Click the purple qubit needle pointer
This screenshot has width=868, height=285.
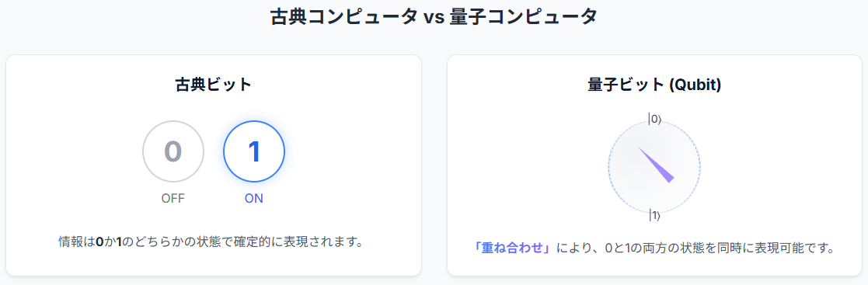pyautogui.click(x=656, y=165)
